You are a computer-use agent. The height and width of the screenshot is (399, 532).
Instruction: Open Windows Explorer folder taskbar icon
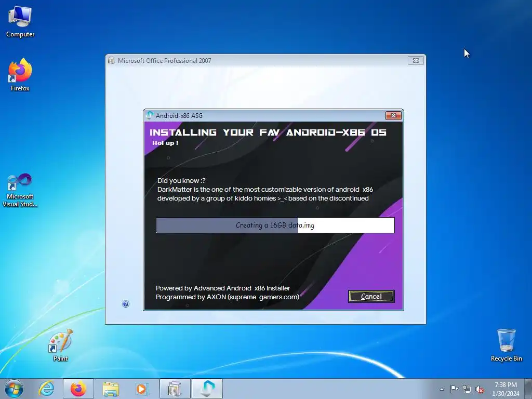coord(111,389)
